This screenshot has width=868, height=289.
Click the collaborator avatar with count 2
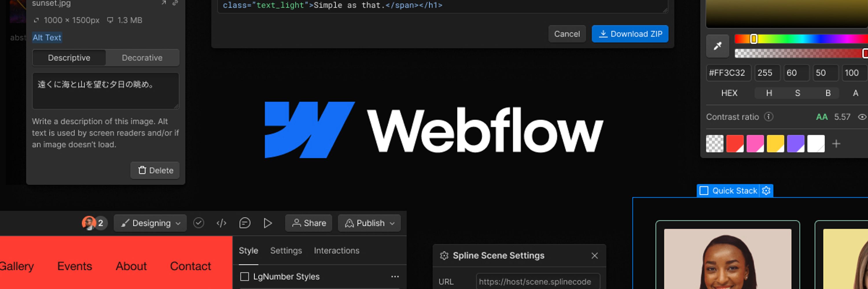coord(94,223)
